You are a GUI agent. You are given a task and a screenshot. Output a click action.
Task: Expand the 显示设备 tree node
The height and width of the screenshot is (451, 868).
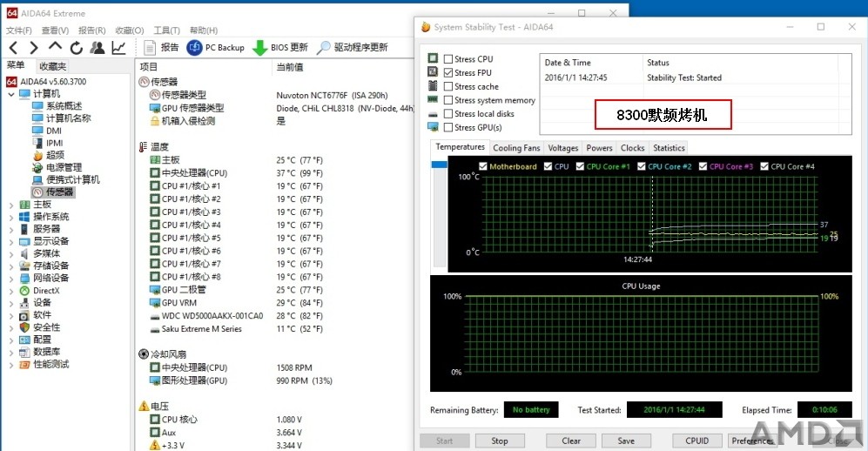click(x=11, y=242)
